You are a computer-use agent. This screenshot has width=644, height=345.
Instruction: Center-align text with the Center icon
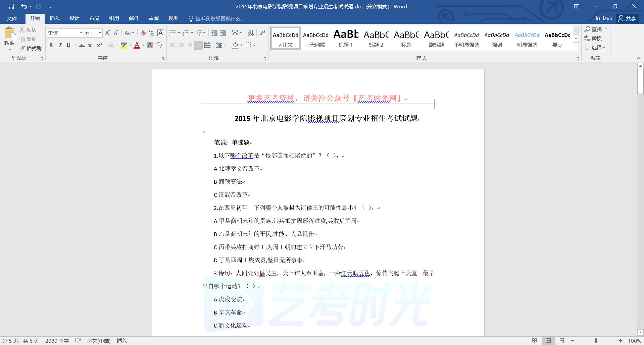(181, 45)
